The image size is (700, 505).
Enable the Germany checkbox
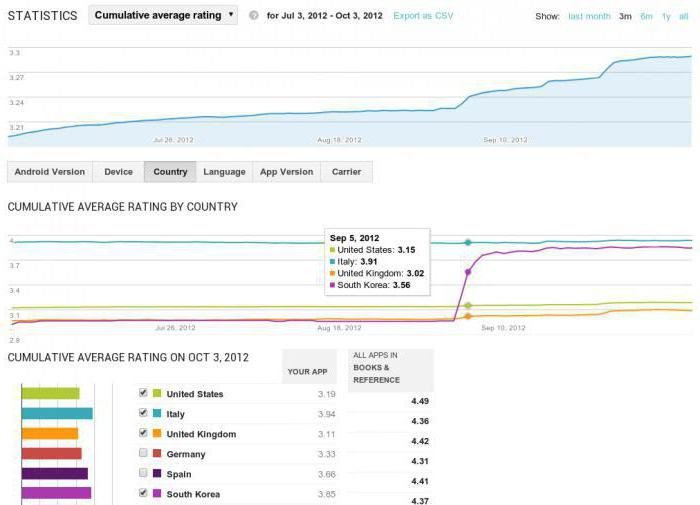(x=143, y=453)
